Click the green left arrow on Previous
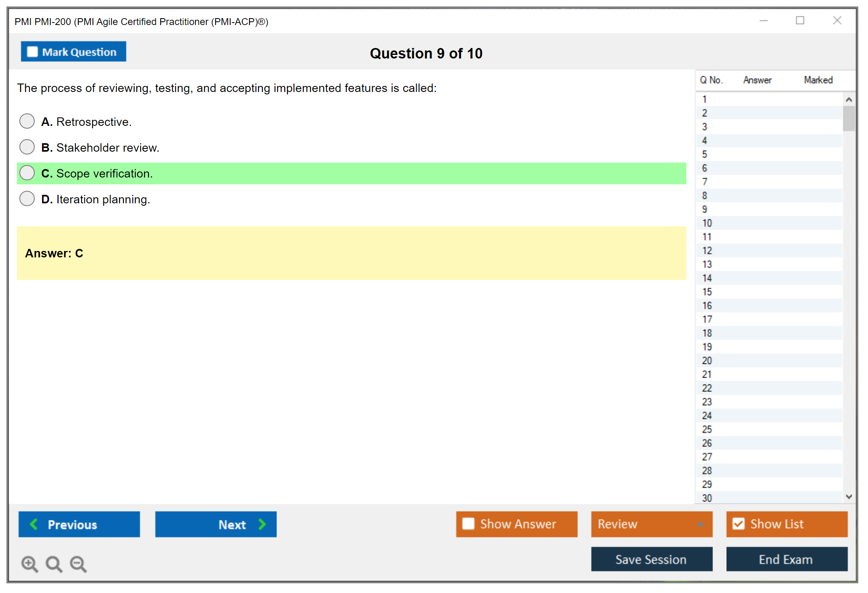 [x=34, y=524]
